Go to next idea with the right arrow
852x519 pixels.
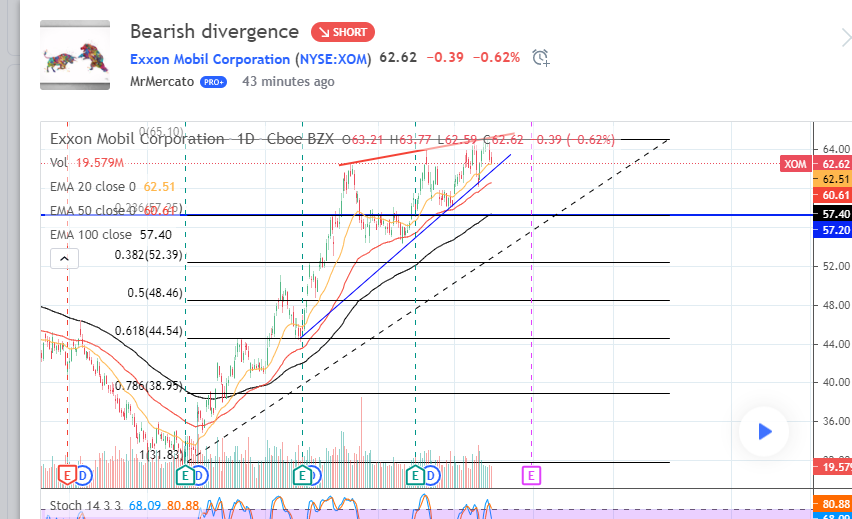pos(845,38)
